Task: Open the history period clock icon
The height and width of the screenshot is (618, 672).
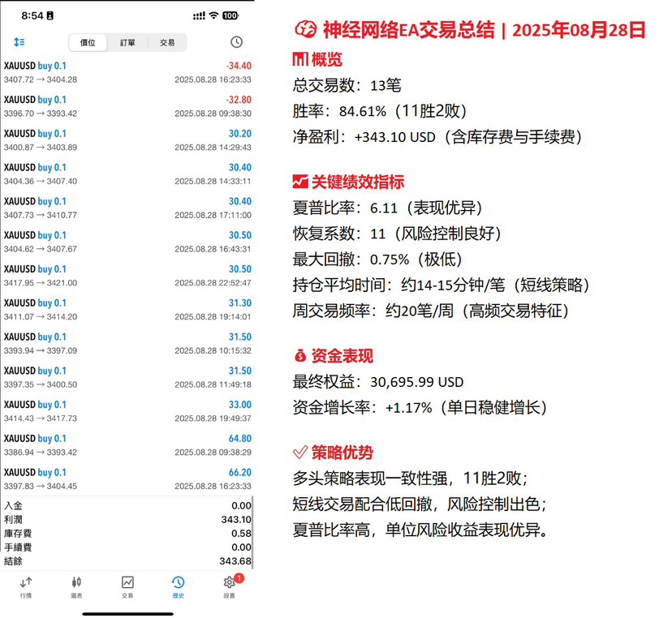Action: [236, 42]
